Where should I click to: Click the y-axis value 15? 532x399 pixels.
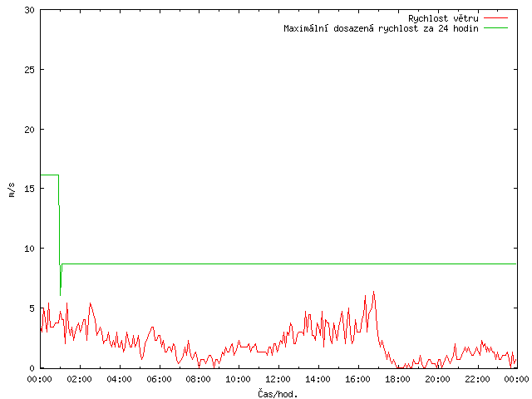tap(30, 189)
